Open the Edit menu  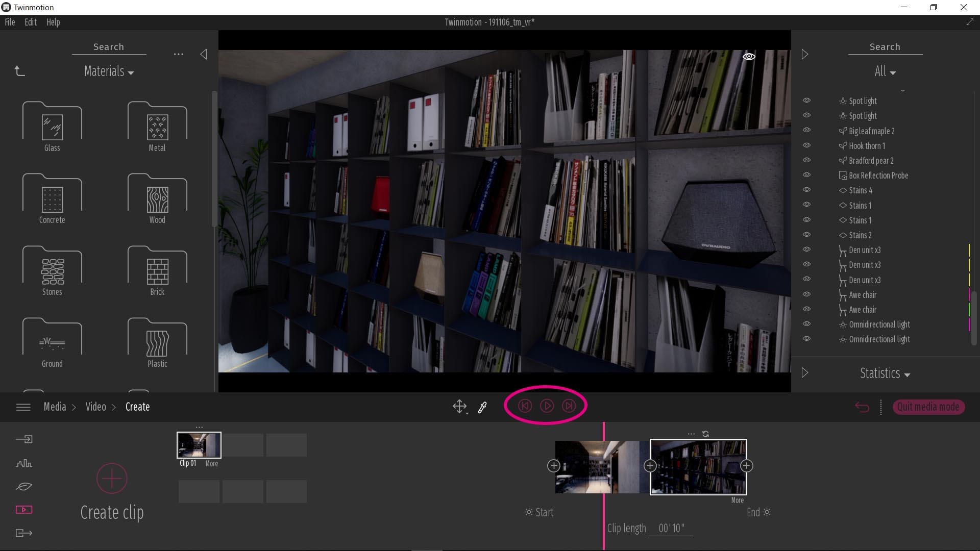31,22
